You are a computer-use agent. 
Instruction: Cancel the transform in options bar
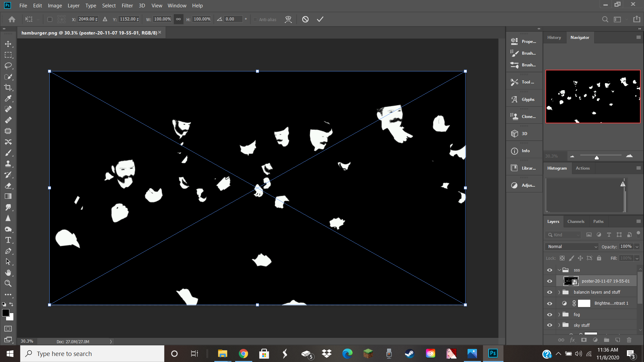pos(305,19)
